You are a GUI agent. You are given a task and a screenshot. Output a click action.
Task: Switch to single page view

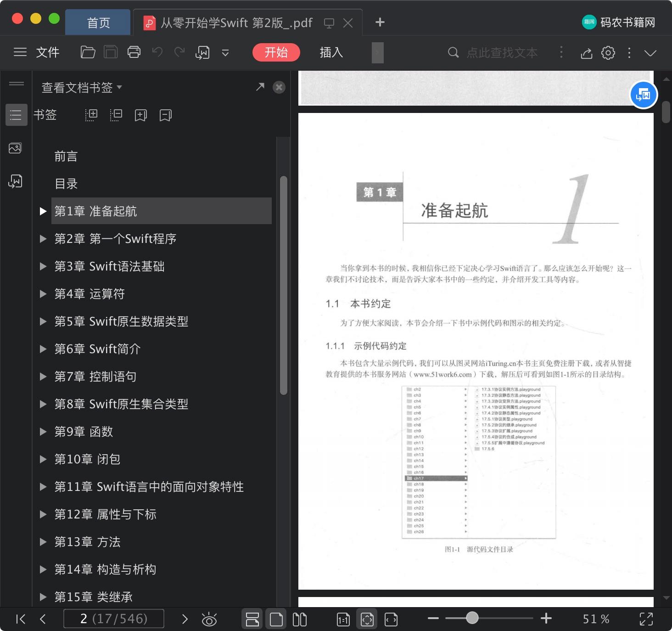pos(276,619)
